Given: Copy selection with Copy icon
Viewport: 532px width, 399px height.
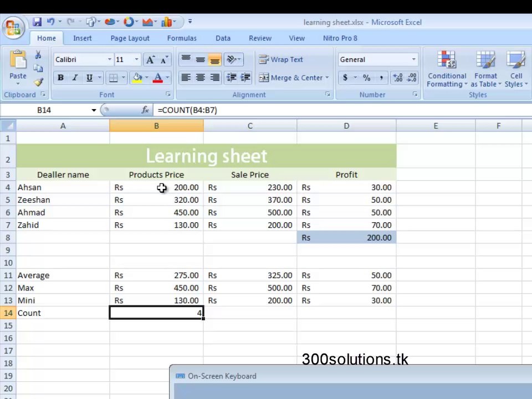Looking at the screenshot, I should pyautogui.click(x=38, y=69).
